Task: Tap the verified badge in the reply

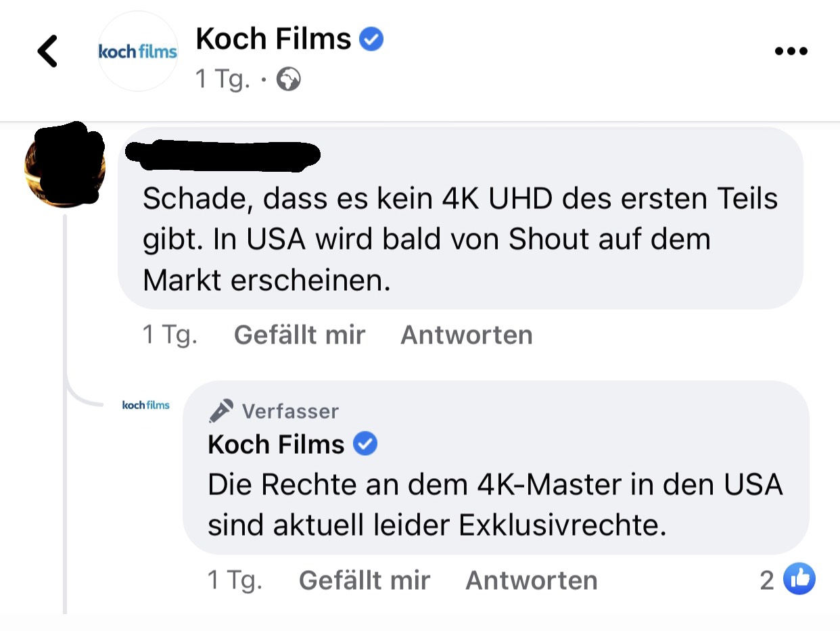Action: [365, 444]
